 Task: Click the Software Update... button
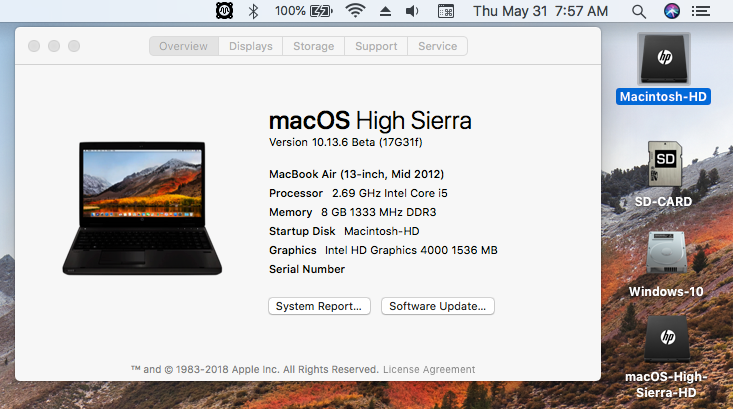[438, 306]
